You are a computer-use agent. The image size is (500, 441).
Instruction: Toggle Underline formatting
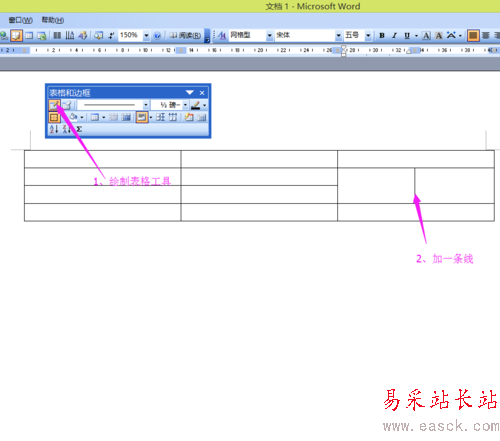coord(407,35)
